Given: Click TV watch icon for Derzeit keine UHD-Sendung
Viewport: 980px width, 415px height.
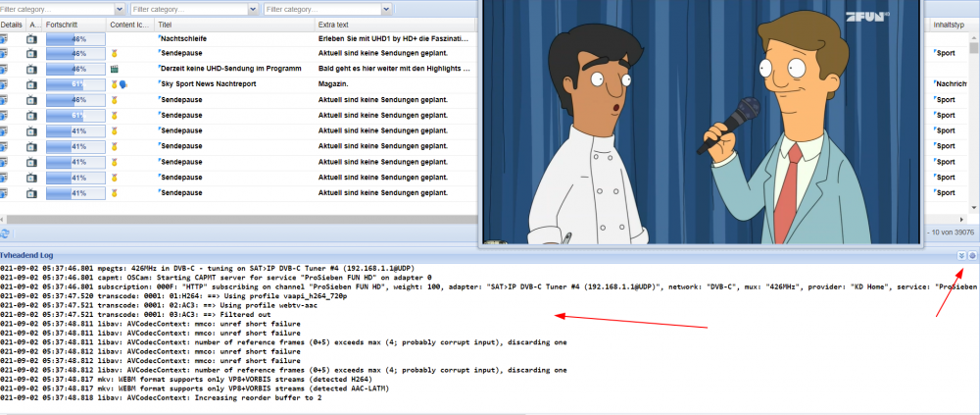Looking at the screenshot, I should [32, 69].
